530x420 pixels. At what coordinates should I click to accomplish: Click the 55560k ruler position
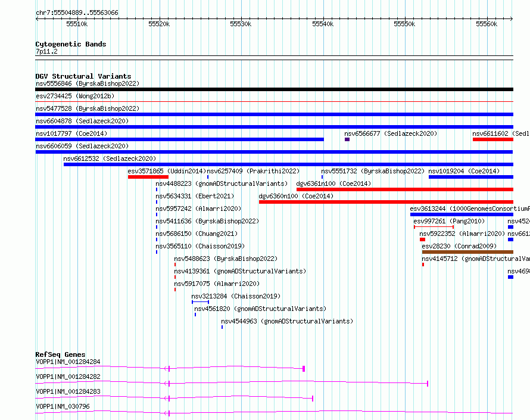(x=487, y=24)
